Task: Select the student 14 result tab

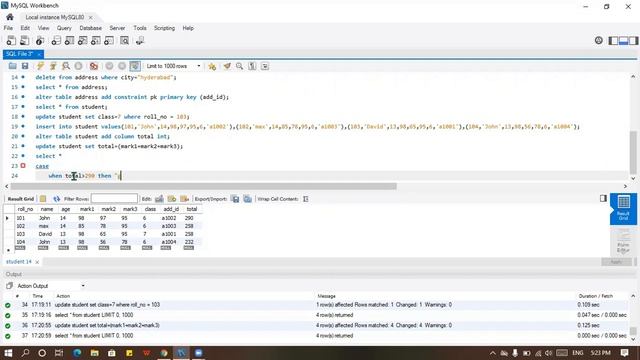Action: (x=19, y=262)
